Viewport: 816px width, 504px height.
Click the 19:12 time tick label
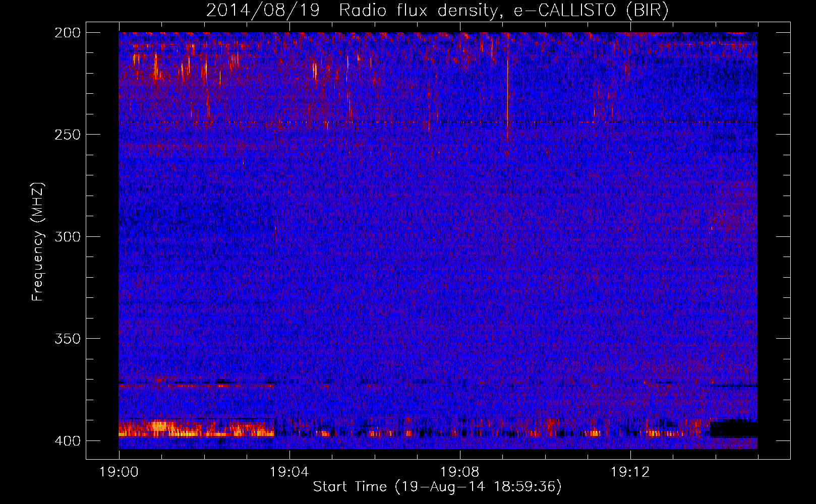tap(630, 472)
